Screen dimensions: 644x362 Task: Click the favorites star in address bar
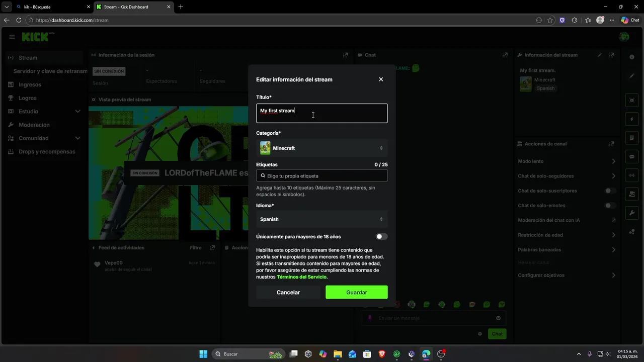[550, 20]
